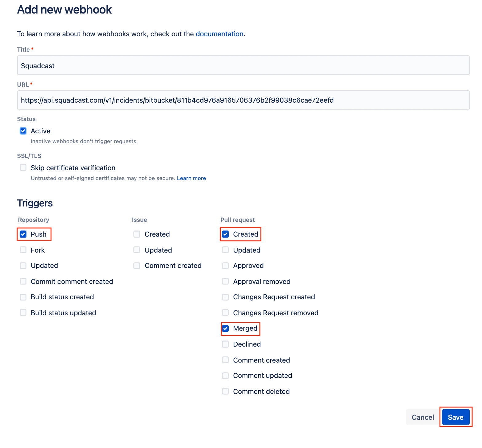Uncheck the Pull request Merged trigger
The image size is (482, 448).
click(x=225, y=328)
